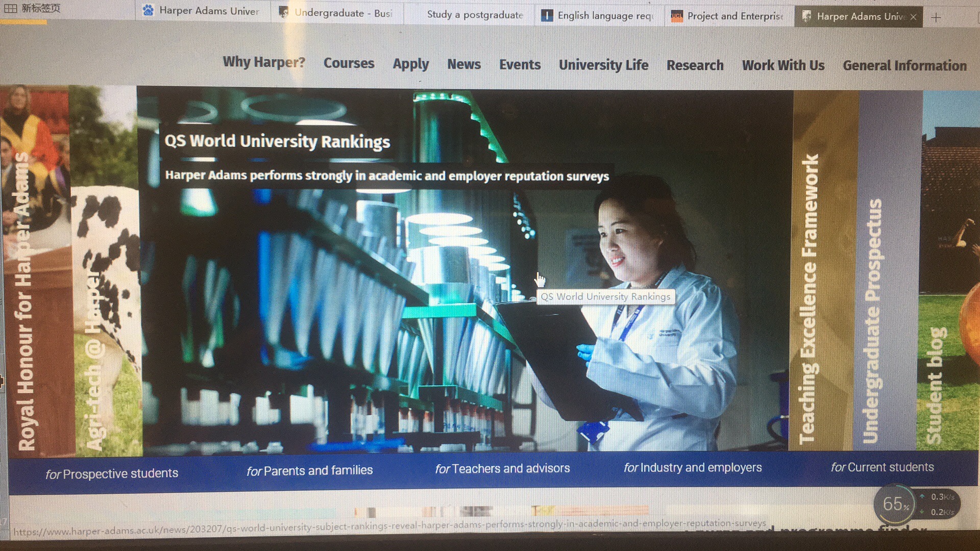Open the Courses navigation menu
The image size is (980, 551).
click(349, 63)
